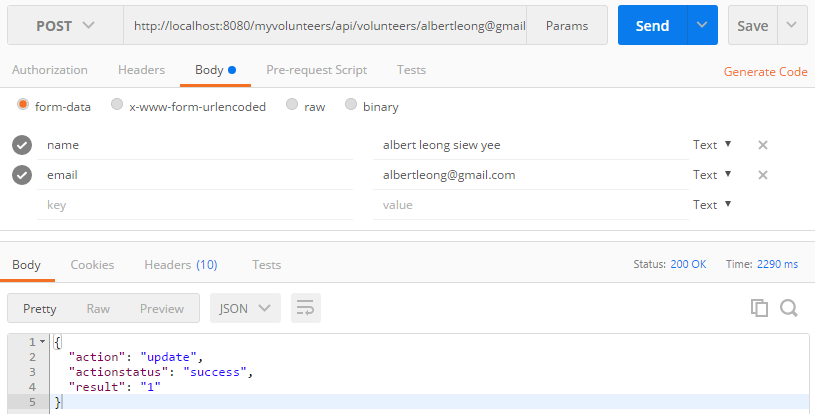Viewport: 815px width, 414px height.
Task: Save the request
Action: coord(753,25)
